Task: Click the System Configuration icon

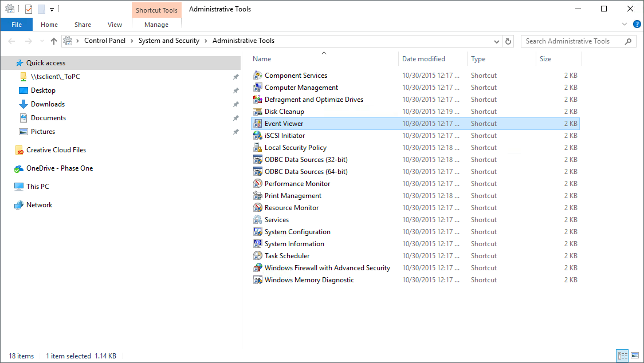Action: [257, 231]
